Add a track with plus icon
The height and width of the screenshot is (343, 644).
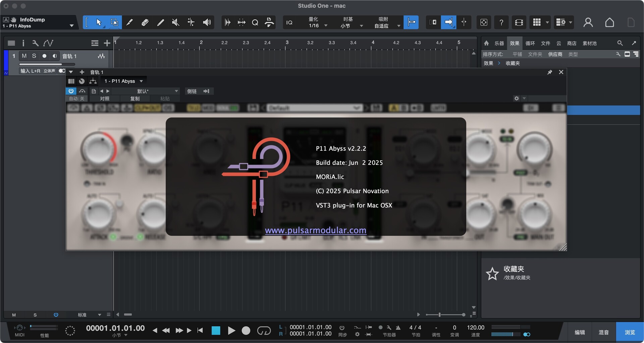[x=107, y=43]
